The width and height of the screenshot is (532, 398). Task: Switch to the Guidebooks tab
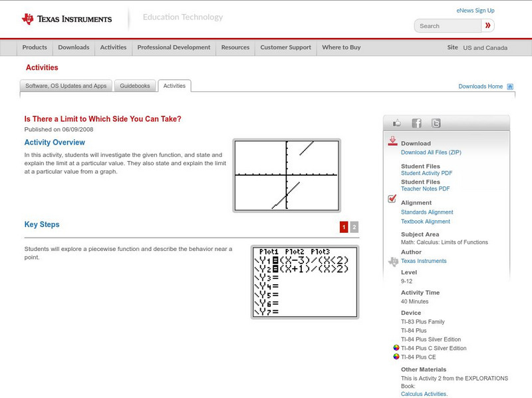135,86
